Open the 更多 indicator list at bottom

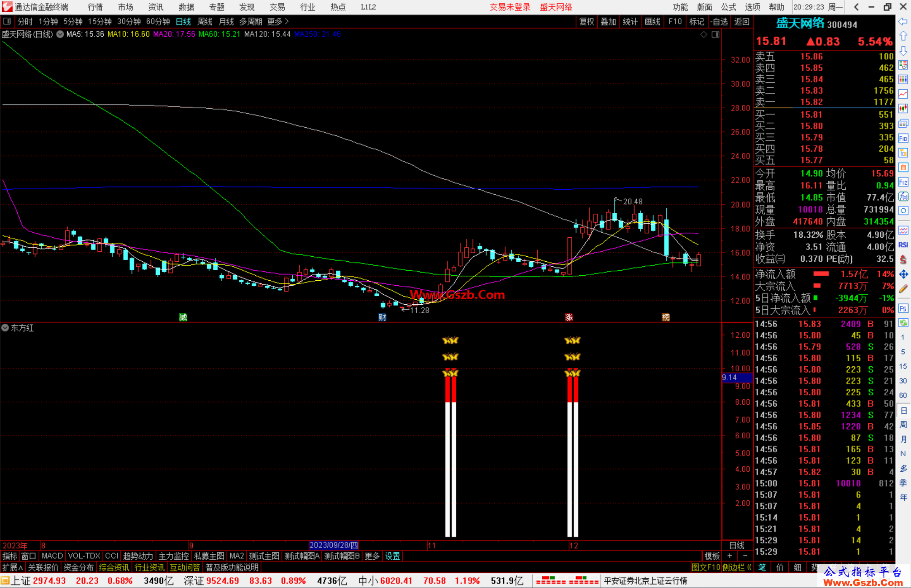click(372, 556)
